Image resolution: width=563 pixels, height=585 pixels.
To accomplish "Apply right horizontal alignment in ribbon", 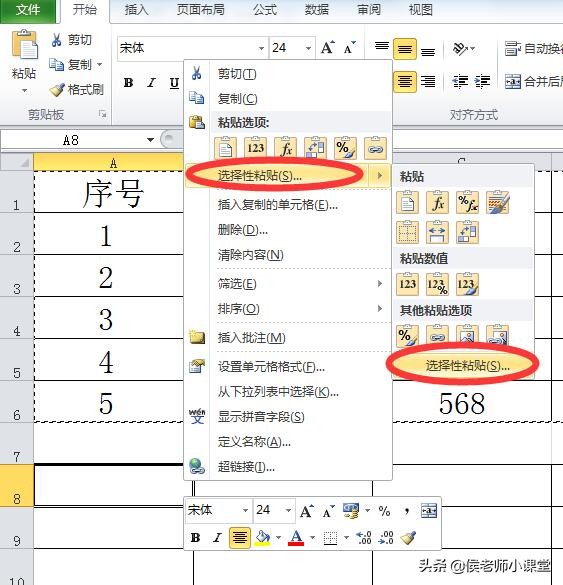I will pyautogui.click(x=428, y=81).
